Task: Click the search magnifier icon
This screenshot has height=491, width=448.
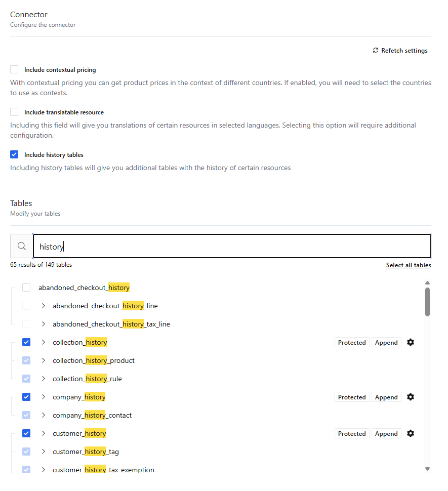Action: click(x=22, y=247)
